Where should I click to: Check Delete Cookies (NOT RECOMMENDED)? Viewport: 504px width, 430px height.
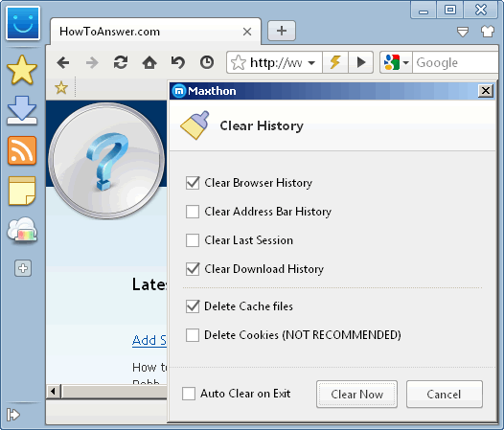(193, 335)
